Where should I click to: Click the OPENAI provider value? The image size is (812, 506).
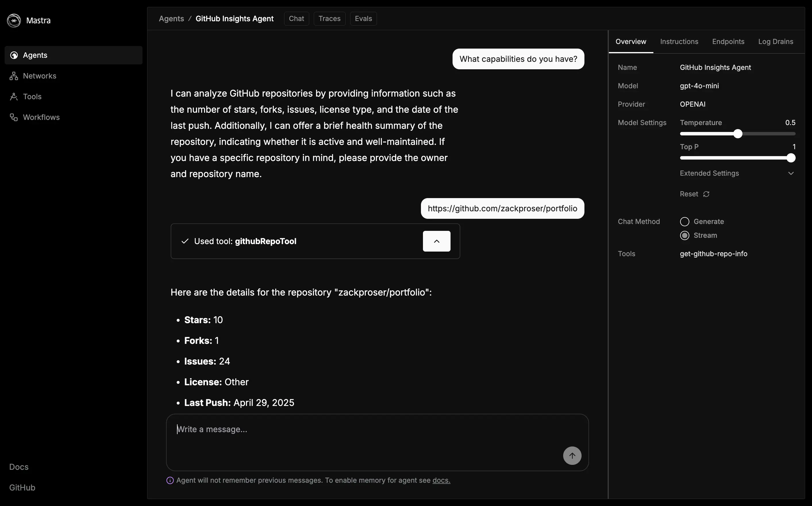click(692, 104)
